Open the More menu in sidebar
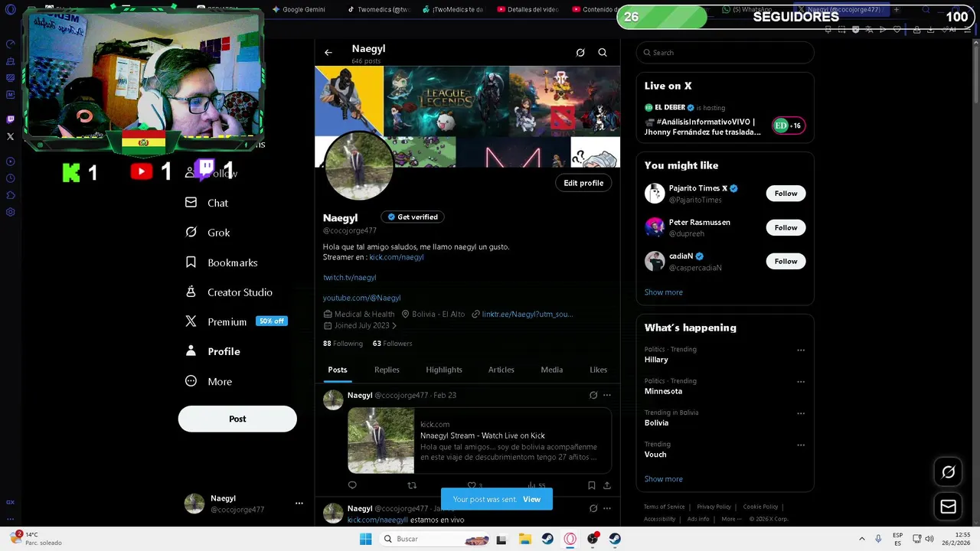The height and width of the screenshot is (551, 980). tap(208, 381)
